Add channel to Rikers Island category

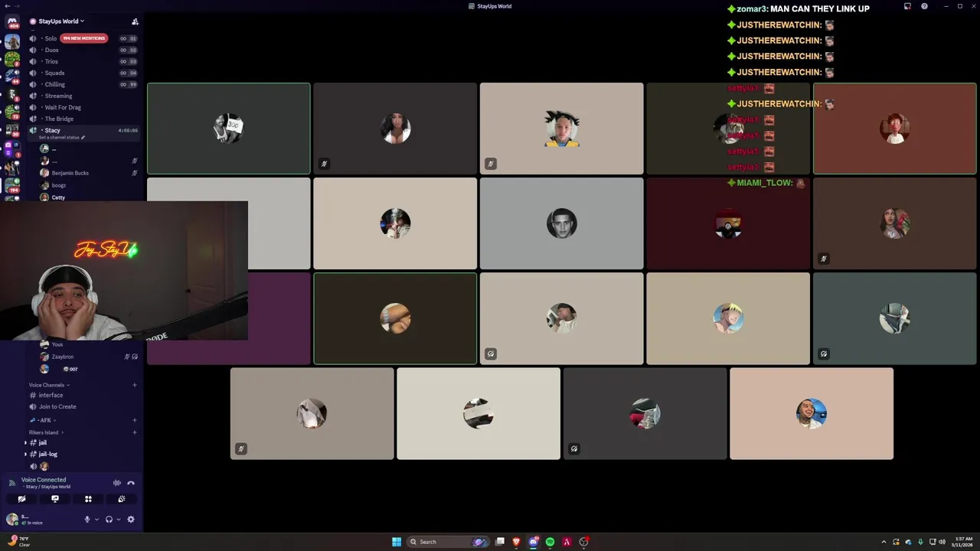click(x=135, y=432)
